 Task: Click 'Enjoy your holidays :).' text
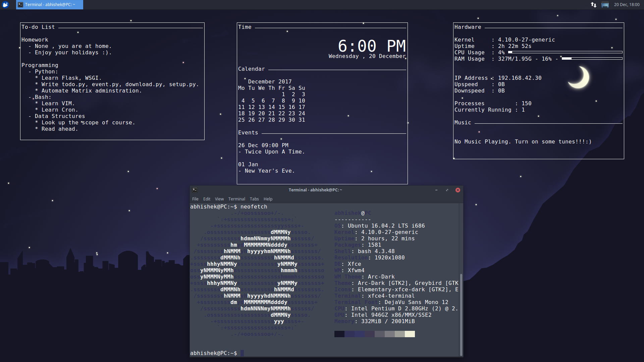pos(73,53)
